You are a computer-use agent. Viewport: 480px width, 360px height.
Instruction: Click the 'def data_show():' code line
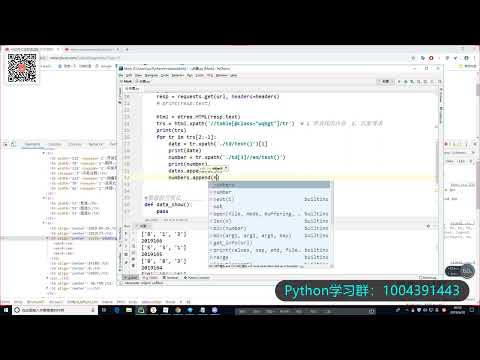pos(168,204)
